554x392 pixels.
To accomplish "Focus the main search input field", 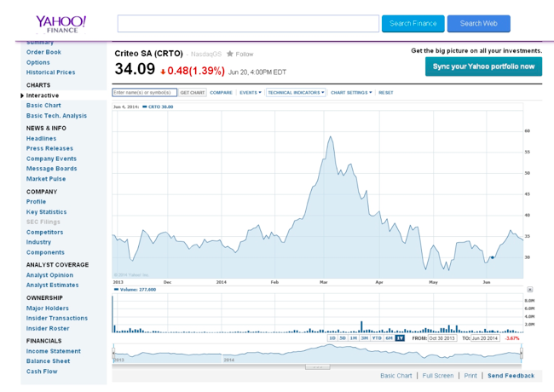I will [248, 24].
